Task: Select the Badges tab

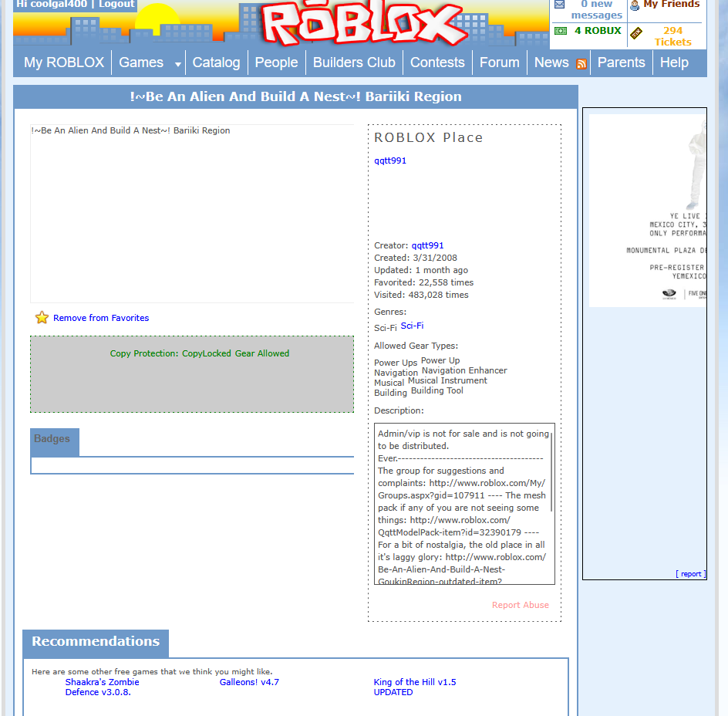Action: [52, 439]
